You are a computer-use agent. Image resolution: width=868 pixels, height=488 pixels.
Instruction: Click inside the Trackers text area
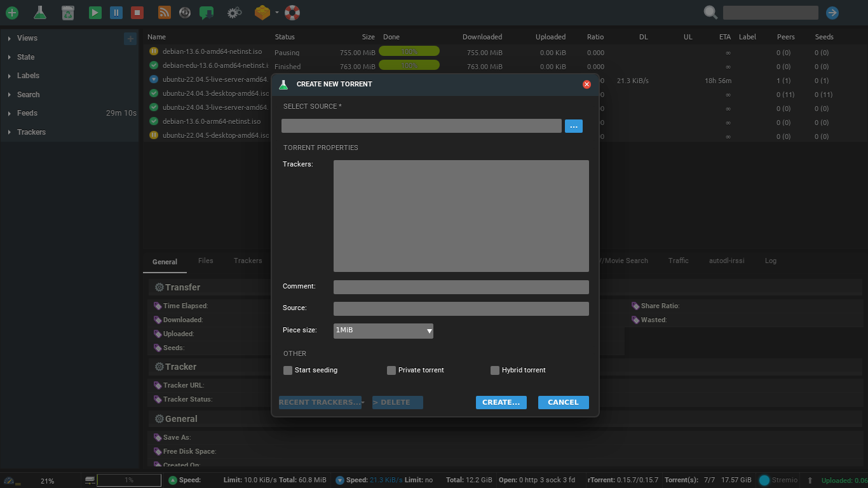click(x=461, y=216)
